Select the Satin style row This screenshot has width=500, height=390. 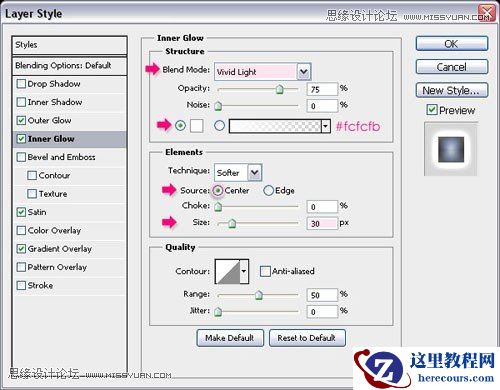pyautogui.click(x=69, y=212)
